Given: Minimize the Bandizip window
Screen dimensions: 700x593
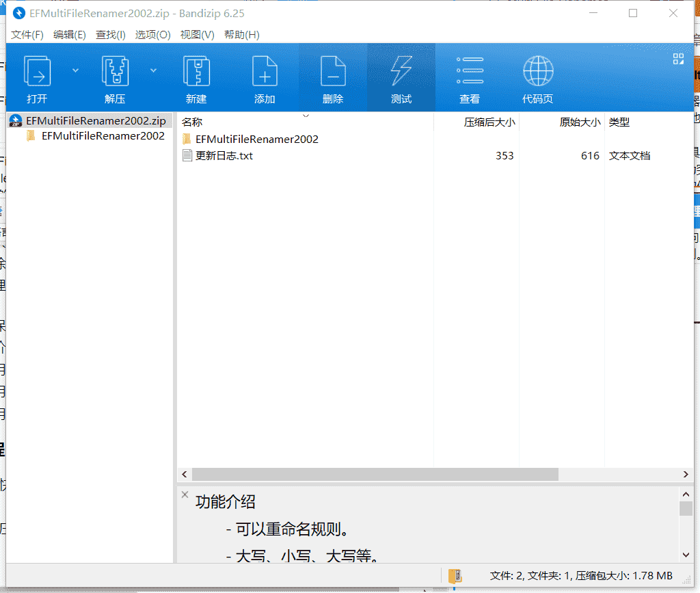Looking at the screenshot, I should [593, 14].
